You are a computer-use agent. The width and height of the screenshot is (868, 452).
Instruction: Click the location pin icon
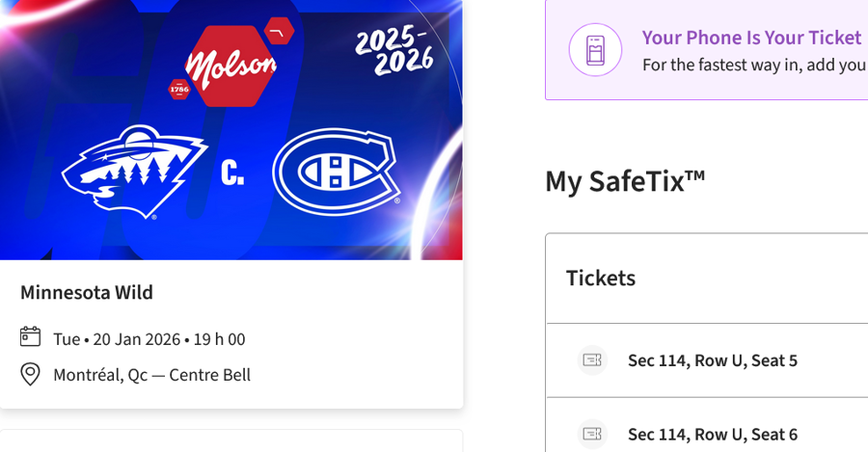[31, 374]
